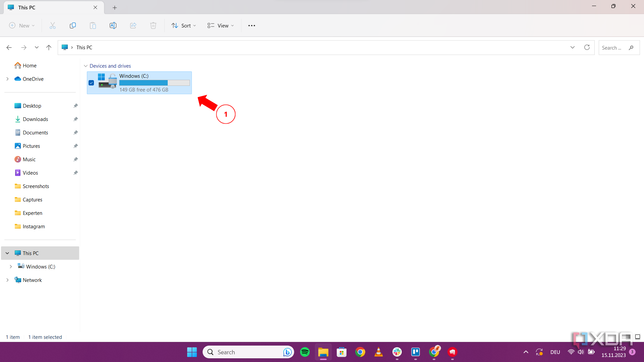
Task: Unpin Pictures using its pin icon
Action: [75, 146]
